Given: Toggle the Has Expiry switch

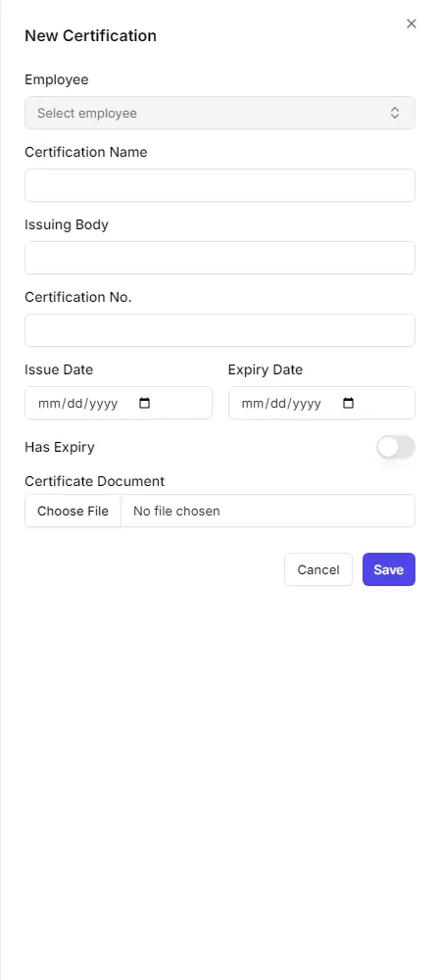Looking at the screenshot, I should 395,448.
